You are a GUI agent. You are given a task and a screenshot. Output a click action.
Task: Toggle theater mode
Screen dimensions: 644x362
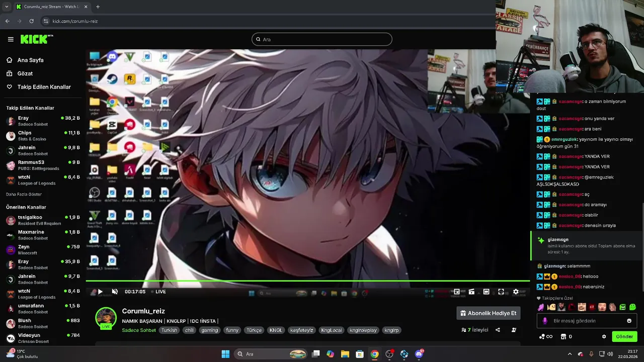[486, 292]
